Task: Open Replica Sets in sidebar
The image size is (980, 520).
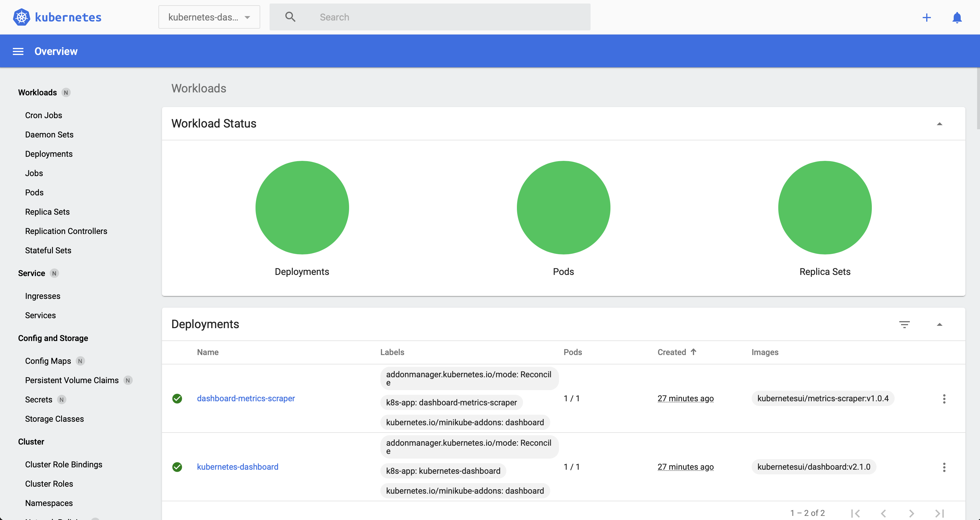Action: click(x=47, y=212)
